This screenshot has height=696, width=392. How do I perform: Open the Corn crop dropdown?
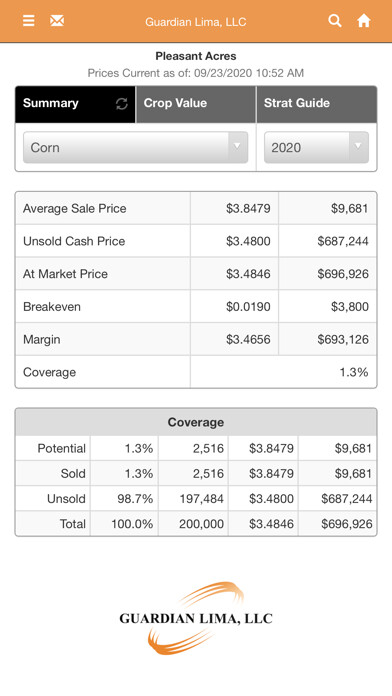[x=135, y=147]
